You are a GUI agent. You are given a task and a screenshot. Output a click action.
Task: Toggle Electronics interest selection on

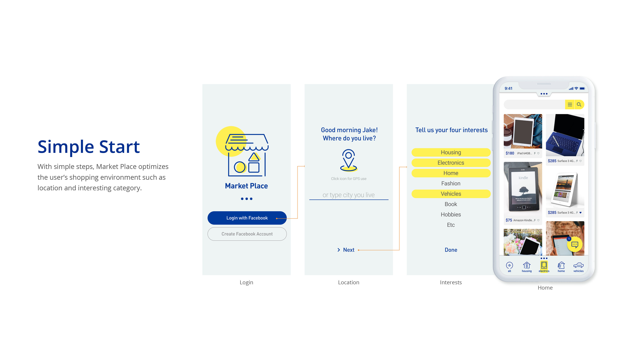pos(450,163)
